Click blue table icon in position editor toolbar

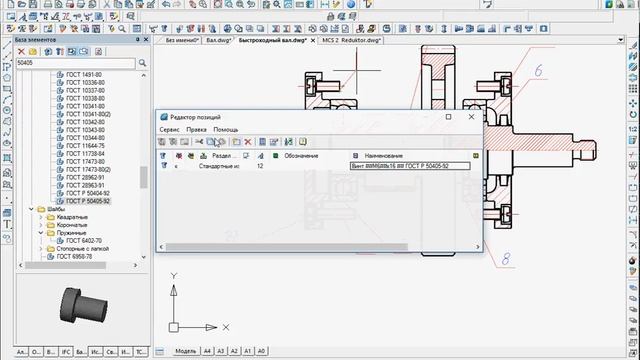point(262,142)
